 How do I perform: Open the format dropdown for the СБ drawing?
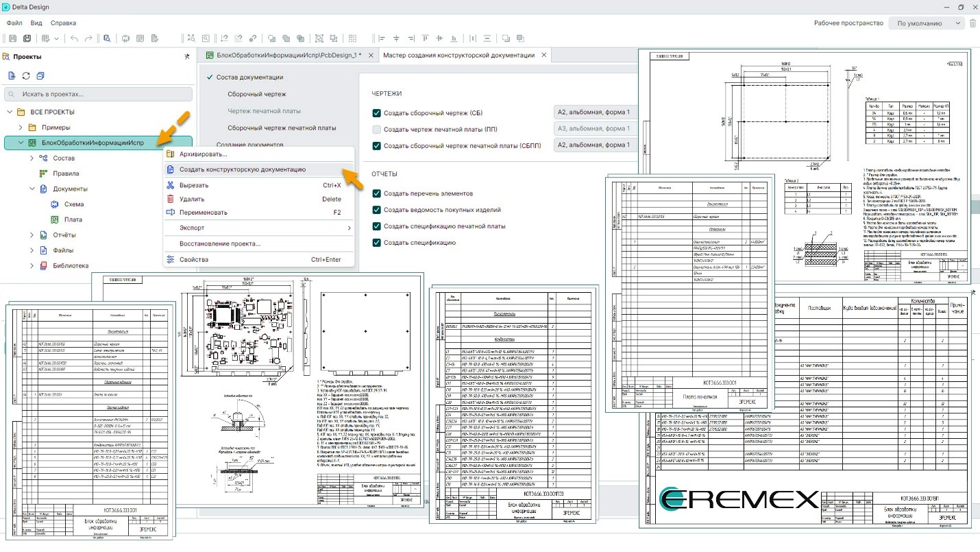pyautogui.click(x=596, y=112)
